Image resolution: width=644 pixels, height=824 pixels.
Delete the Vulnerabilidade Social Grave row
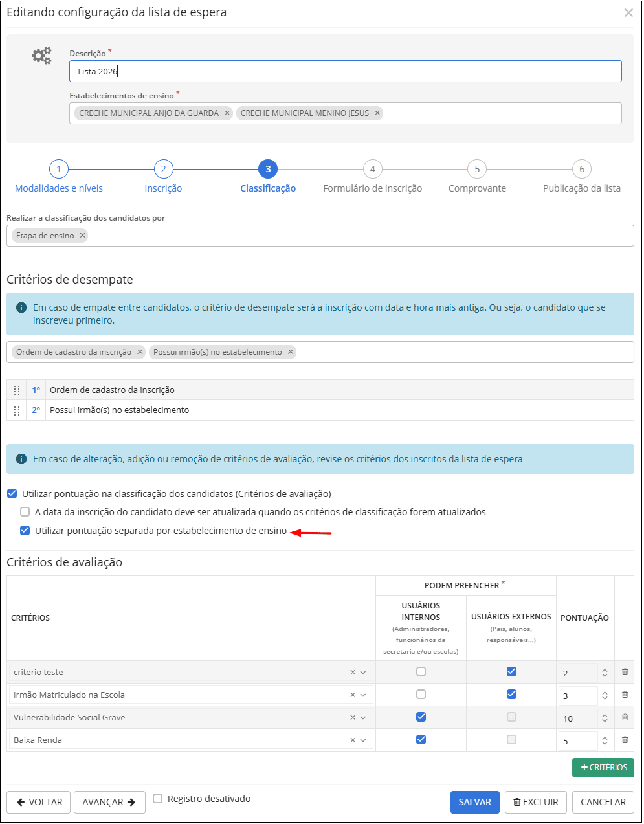coord(625,717)
